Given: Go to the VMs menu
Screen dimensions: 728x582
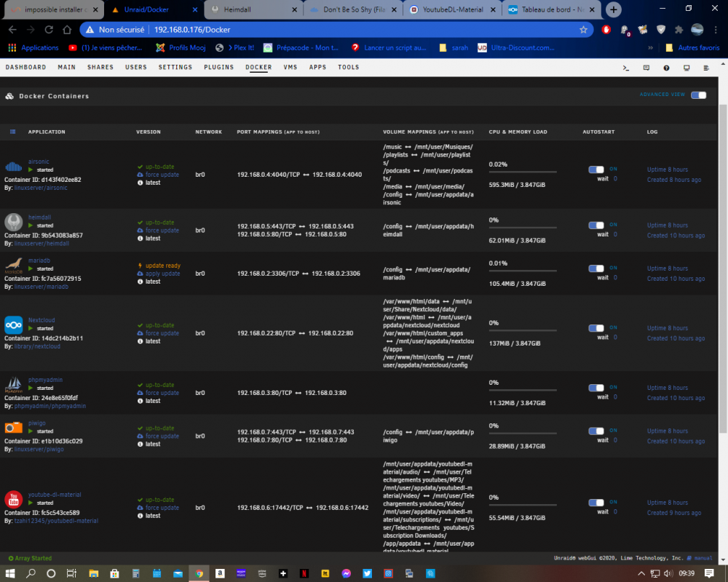Looking at the screenshot, I should pos(290,68).
